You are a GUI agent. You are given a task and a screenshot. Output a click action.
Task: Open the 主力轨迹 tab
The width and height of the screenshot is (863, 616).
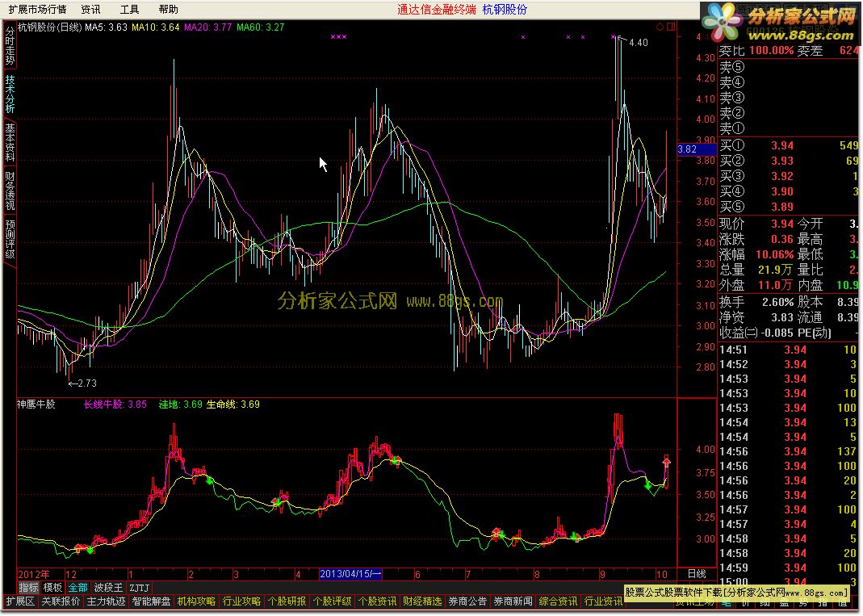point(107,601)
